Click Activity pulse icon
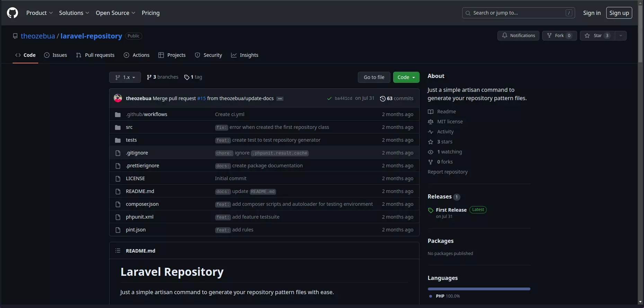 (431, 132)
